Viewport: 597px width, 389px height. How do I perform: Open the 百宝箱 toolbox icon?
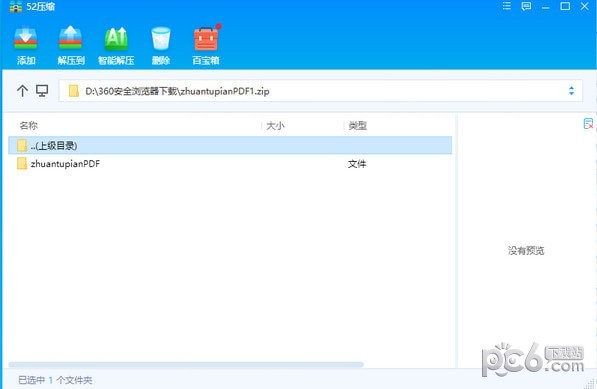coord(206,38)
